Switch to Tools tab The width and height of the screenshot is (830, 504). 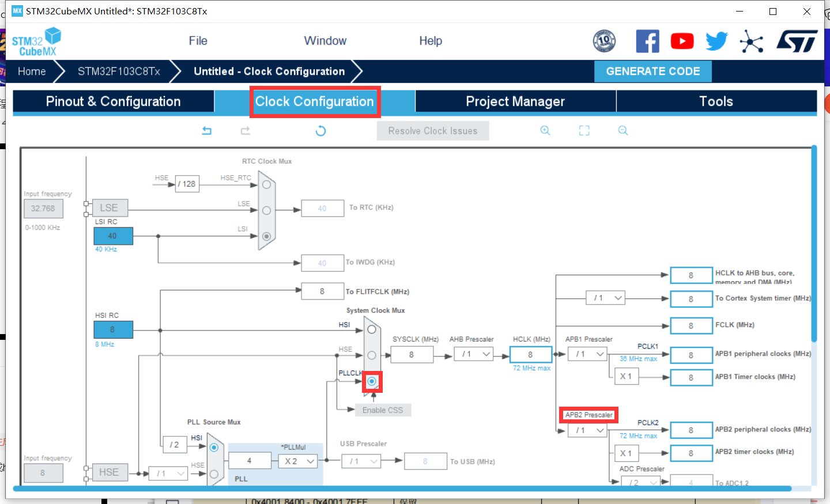coord(716,101)
